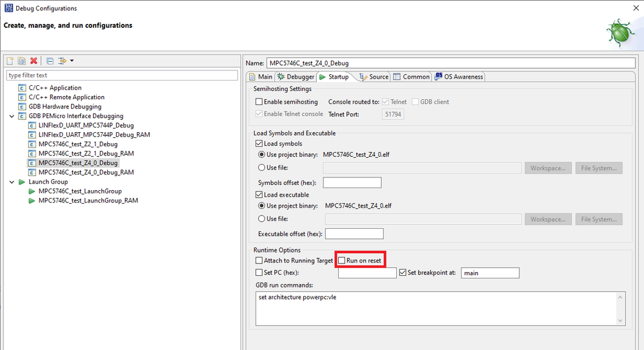The width and height of the screenshot is (644, 350).
Task: Switch to the Main tab
Action: click(x=261, y=77)
